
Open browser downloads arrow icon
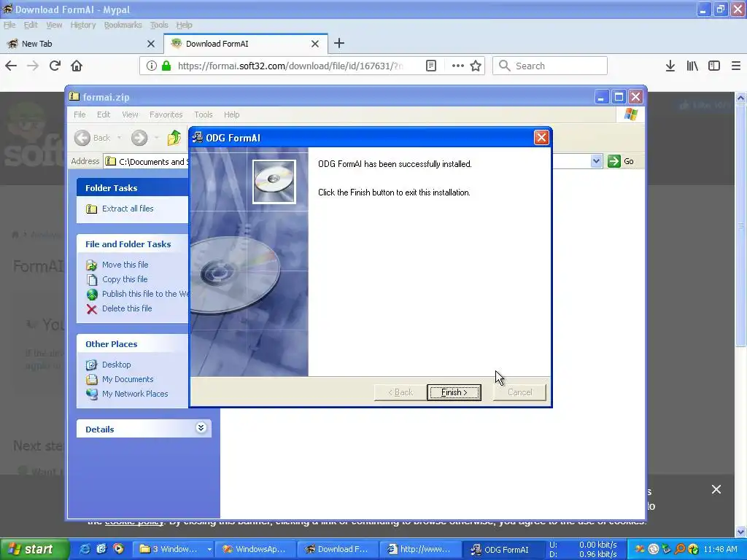(670, 66)
